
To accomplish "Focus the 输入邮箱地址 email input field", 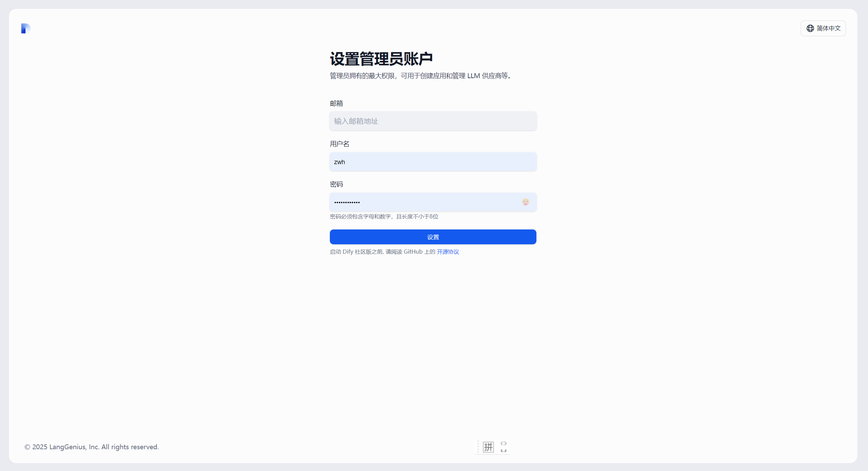I will pyautogui.click(x=433, y=121).
